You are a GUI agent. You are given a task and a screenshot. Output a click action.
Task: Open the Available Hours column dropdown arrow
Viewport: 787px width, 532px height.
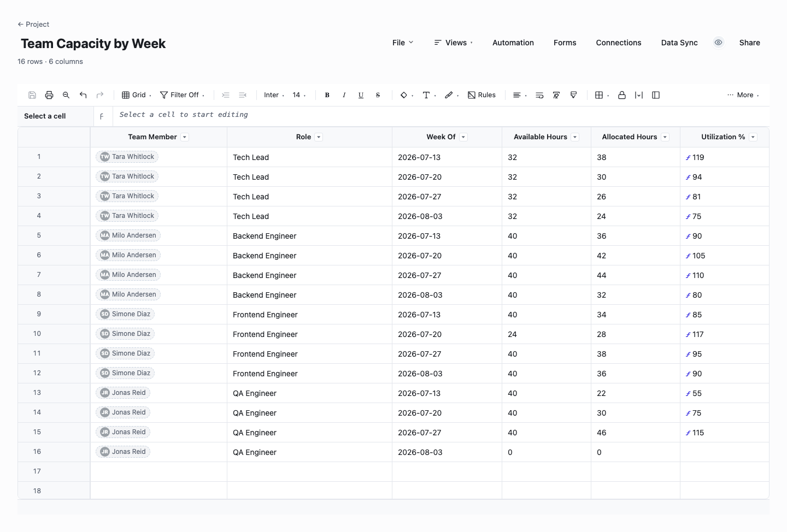(x=575, y=137)
